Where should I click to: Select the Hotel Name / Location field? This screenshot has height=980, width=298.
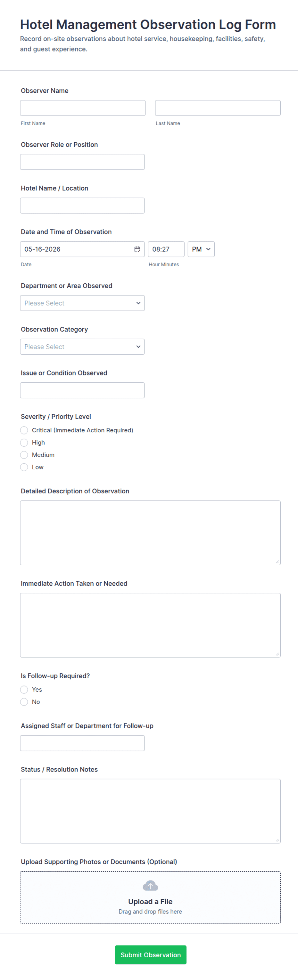(82, 206)
